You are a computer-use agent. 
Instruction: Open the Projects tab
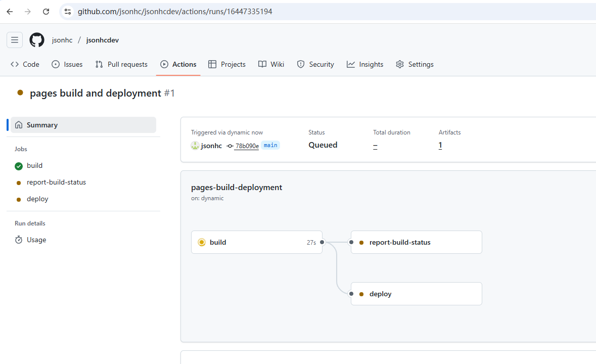pos(227,65)
